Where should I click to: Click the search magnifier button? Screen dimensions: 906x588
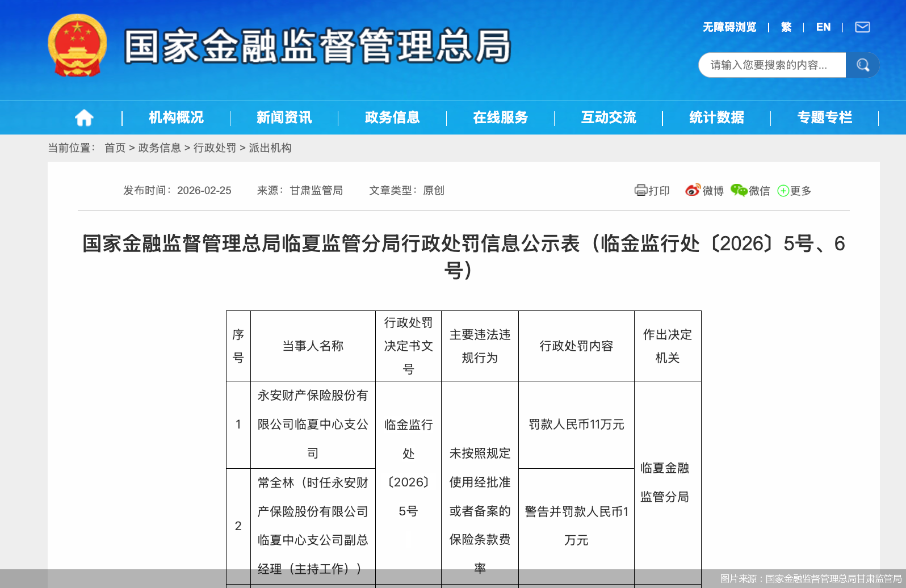863,65
